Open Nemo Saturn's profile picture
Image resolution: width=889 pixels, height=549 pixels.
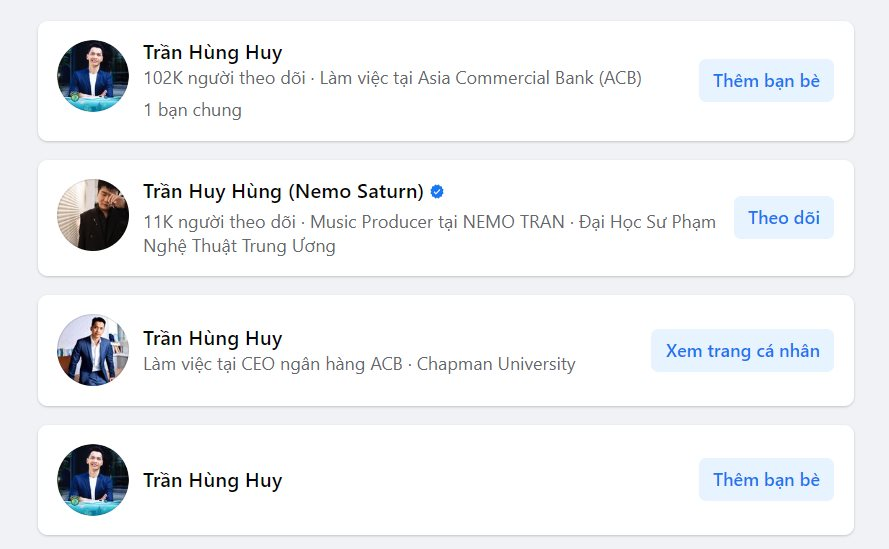(x=93, y=215)
